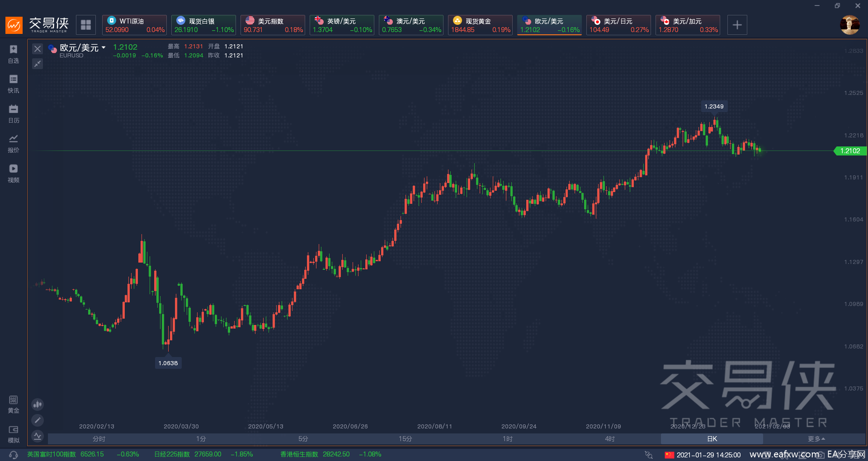Toggle the chart indicator button

[x=38, y=436]
